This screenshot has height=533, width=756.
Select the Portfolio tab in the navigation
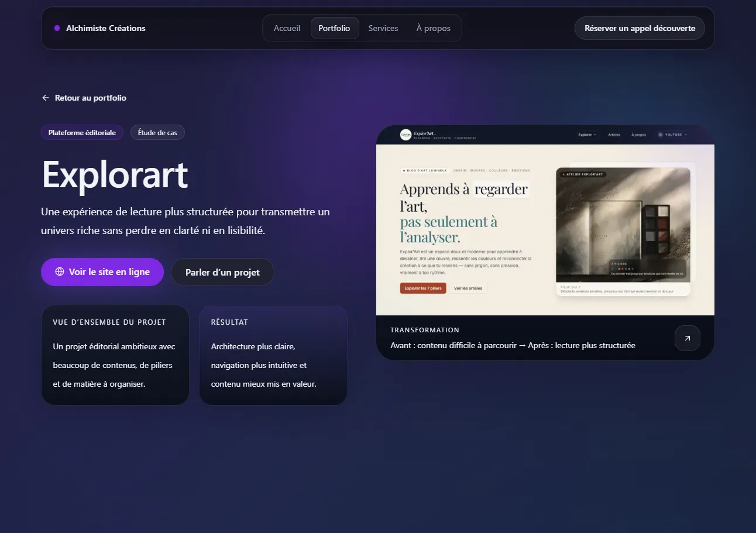pyautogui.click(x=334, y=28)
